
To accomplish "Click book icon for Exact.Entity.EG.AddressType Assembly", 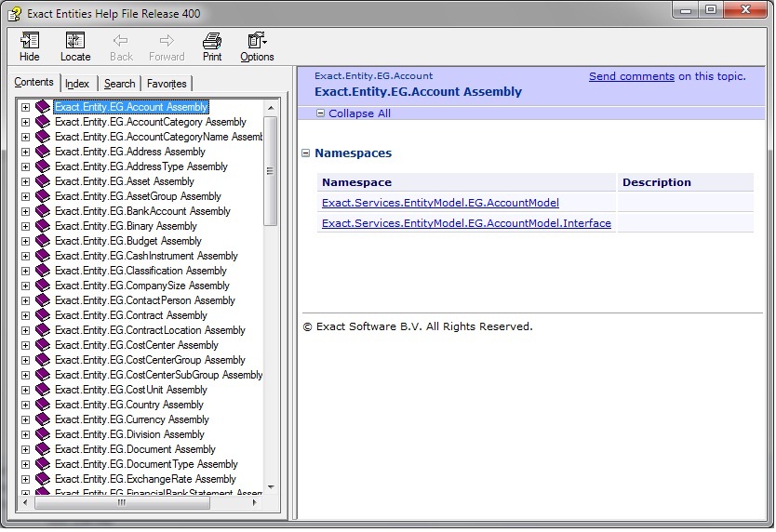I will pyautogui.click(x=43, y=166).
